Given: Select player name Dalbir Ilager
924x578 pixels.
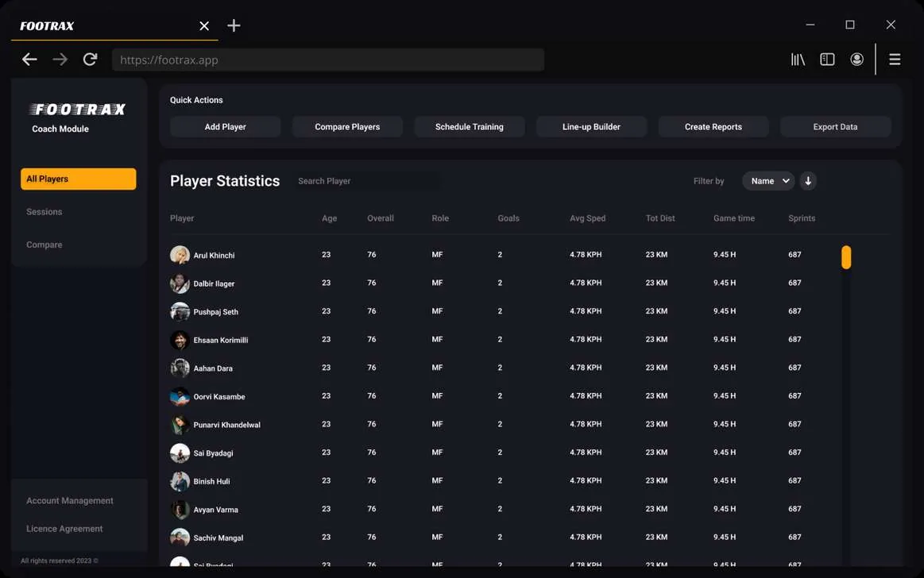Looking at the screenshot, I should coord(214,283).
